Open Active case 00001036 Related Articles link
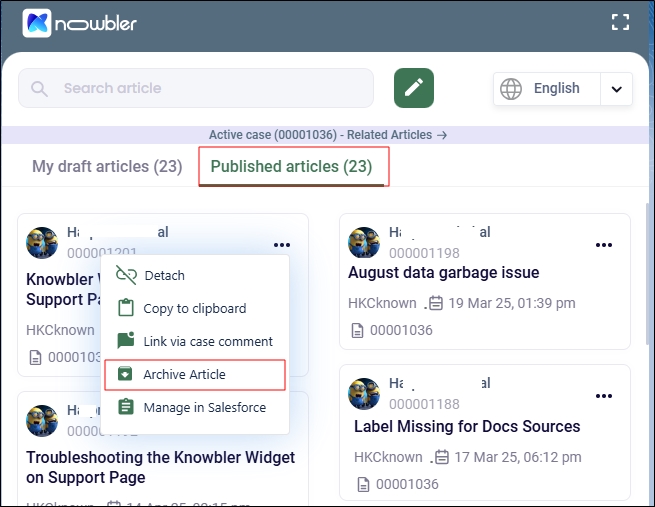 pyautogui.click(x=328, y=135)
